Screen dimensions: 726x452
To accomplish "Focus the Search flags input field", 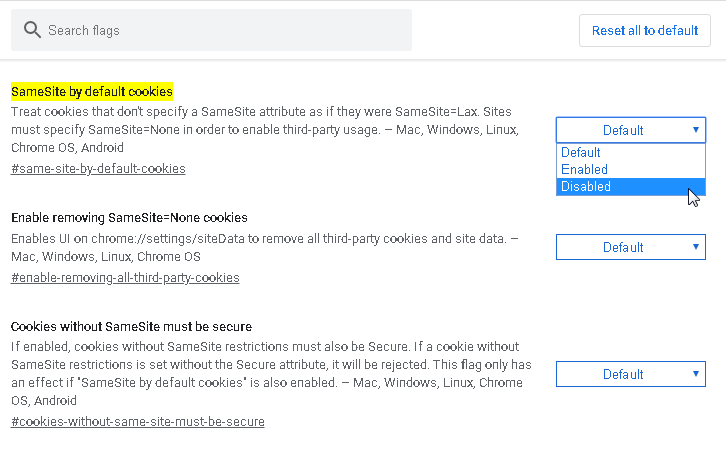I will tap(225, 30).
